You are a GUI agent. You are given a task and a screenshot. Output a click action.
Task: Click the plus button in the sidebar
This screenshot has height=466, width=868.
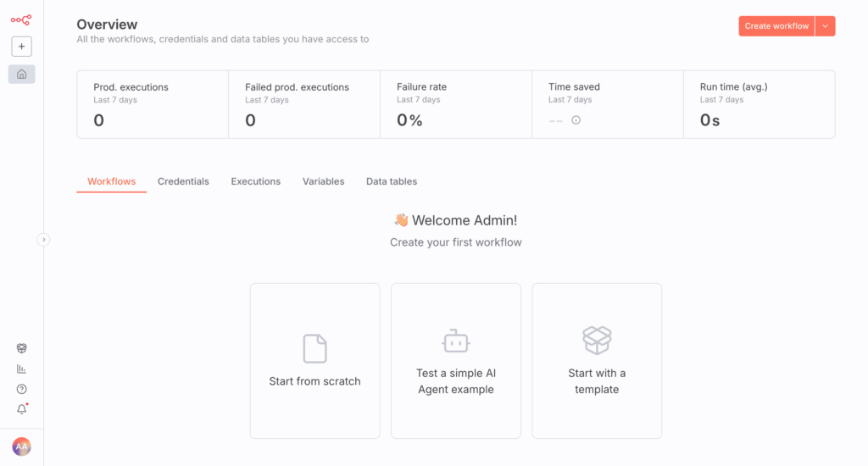click(x=21, y=47)
